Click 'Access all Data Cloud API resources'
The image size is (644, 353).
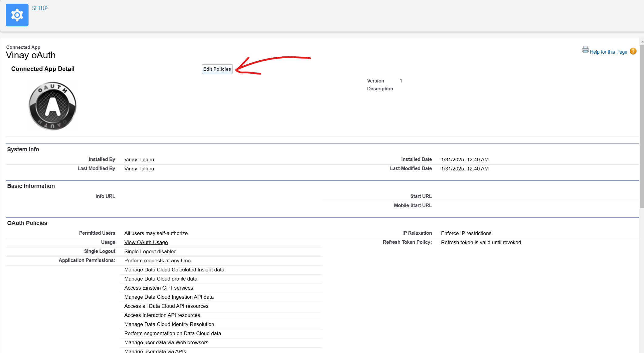tap(166, 306)
